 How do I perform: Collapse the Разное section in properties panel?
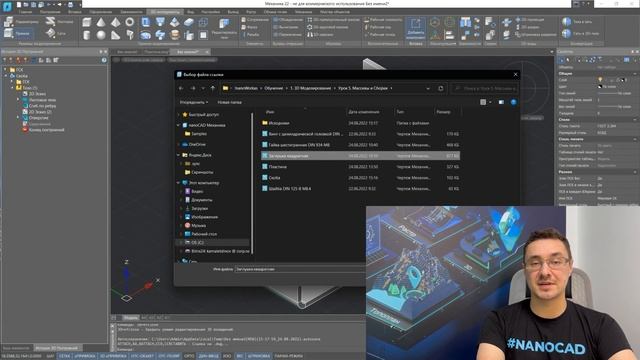(635, 172)
